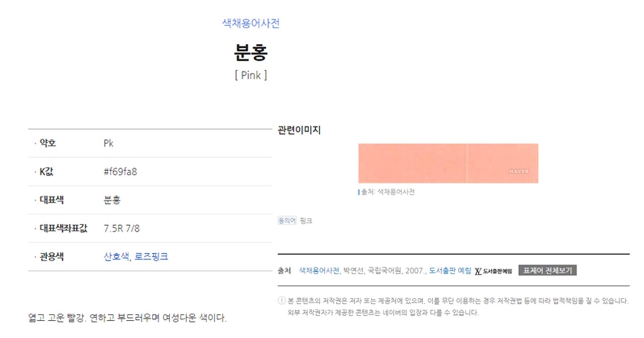Select the K값 hex code #f69fa8
Viewport: 644px width, 338px height.
pos(120,172)
